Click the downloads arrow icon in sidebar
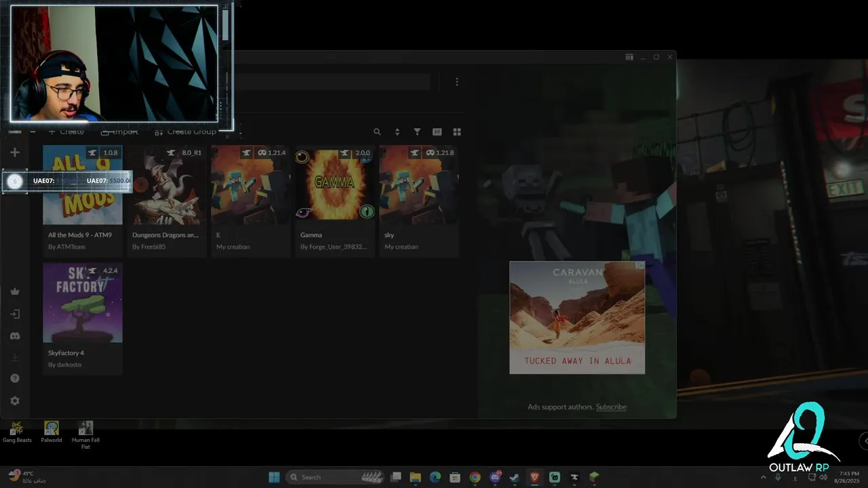 click(x=15, y=357)
